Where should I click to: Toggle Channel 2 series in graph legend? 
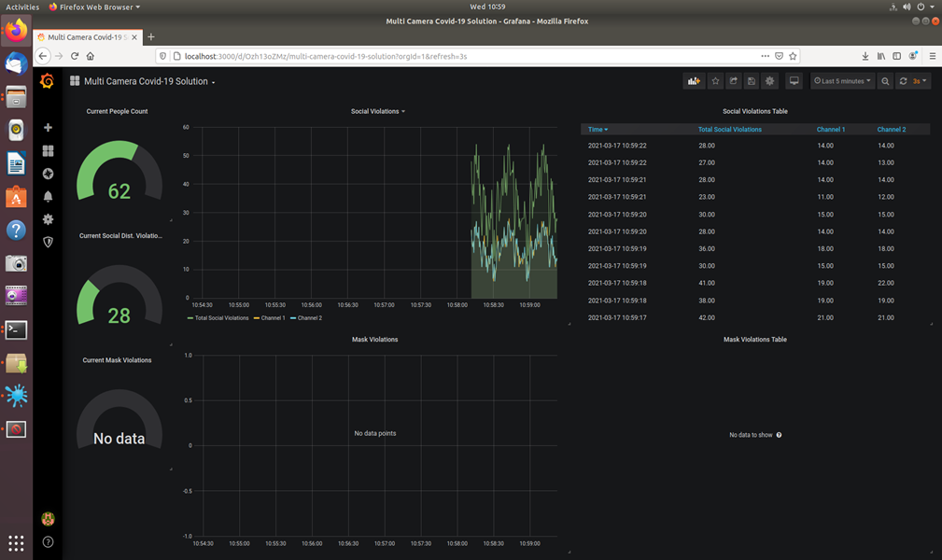coord(309,318)
